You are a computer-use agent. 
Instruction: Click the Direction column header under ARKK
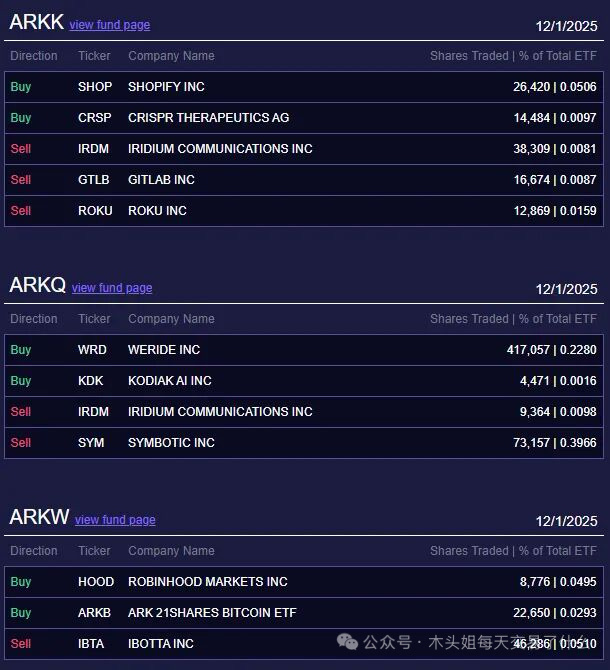coord(34,56)
